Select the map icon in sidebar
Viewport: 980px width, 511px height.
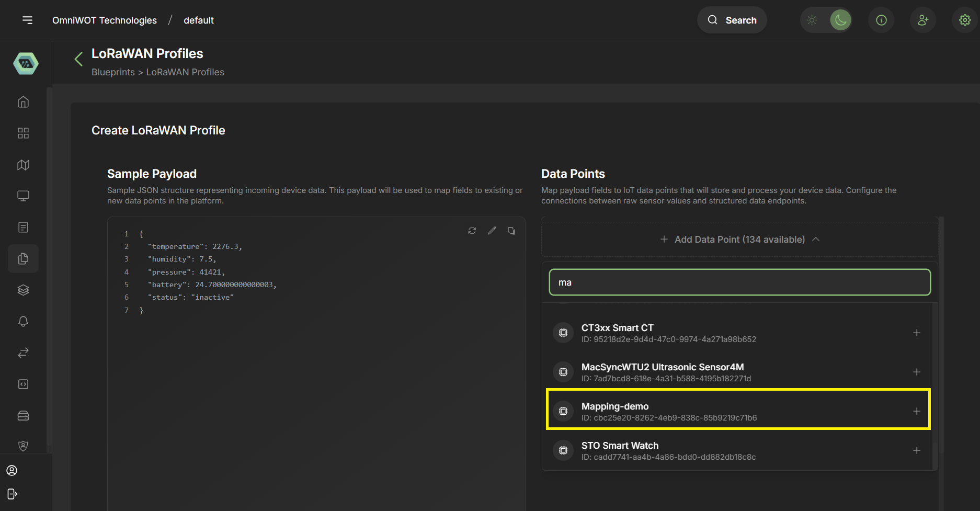pyautogui.click(x=23, y=164)
